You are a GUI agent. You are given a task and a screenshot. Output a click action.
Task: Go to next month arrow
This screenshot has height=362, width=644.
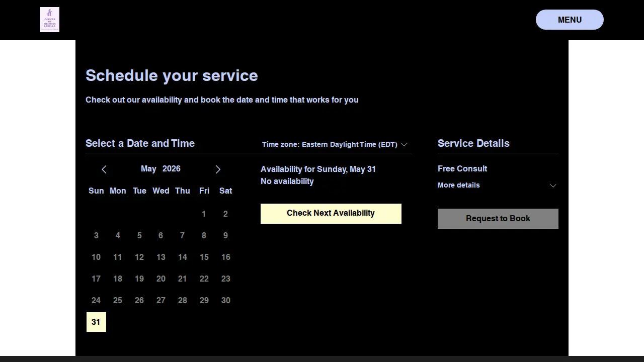click(218, 169)
